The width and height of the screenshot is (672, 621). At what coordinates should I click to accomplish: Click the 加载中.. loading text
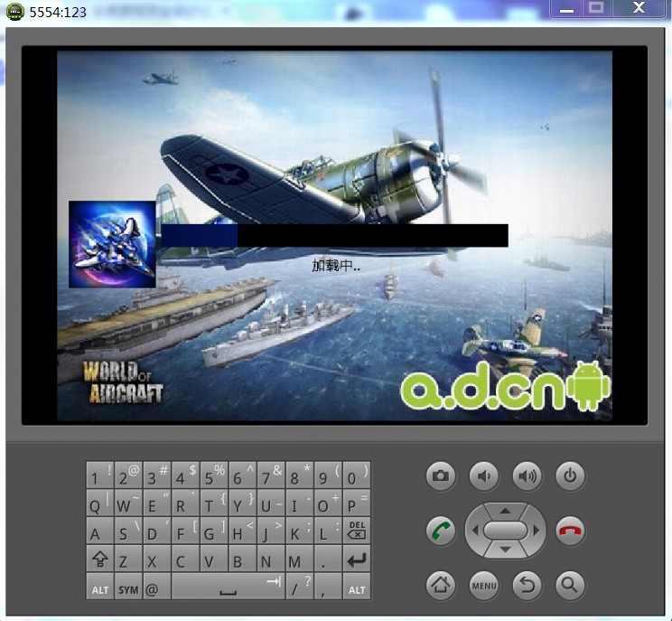pos(336,266)
